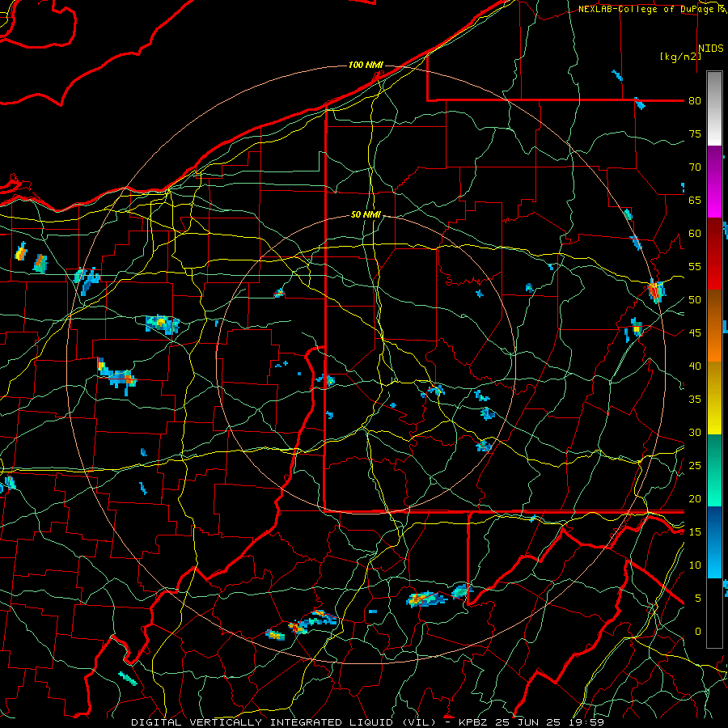Click the DIGITAL VERTICALLY INTEGRATED LIQUID (VIL) title
Viewport: 728px width, 728px height.
tap(284, 722)
